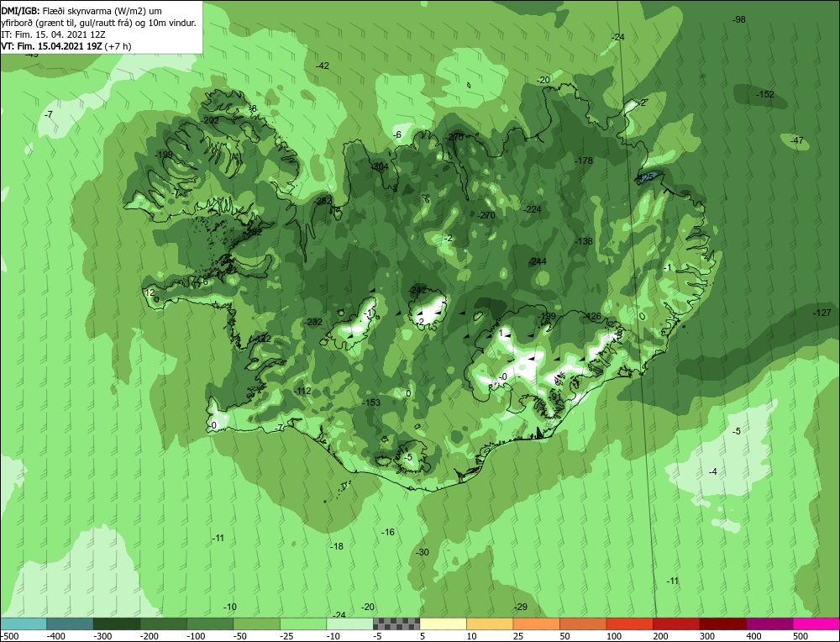Click the legend tick label -500
Image resolution: width=840 pixels, height=642 pixels.
click(9, 636)
